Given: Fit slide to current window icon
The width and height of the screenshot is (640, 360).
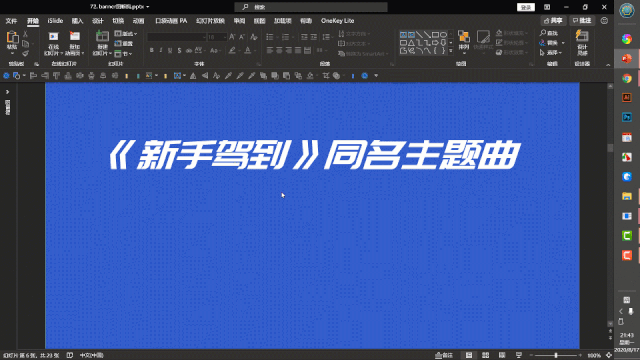Looking at the screenshot, I should coord(609,355).
